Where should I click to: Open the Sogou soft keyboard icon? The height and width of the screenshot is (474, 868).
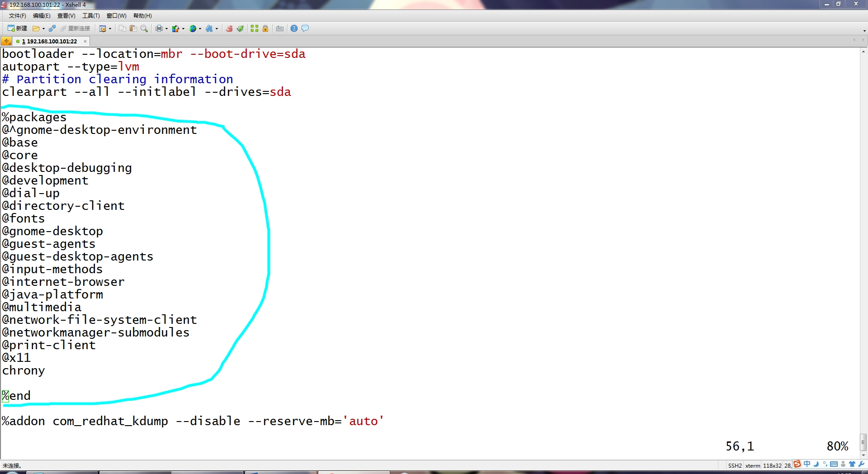click(834, 464)
